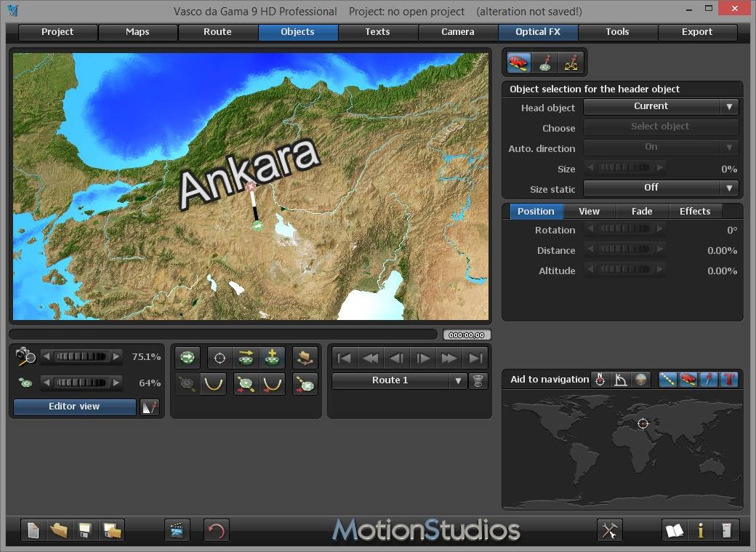Click the open project folder icon
This screenshot has height=552, width=756.
click(x=59, y=530)
